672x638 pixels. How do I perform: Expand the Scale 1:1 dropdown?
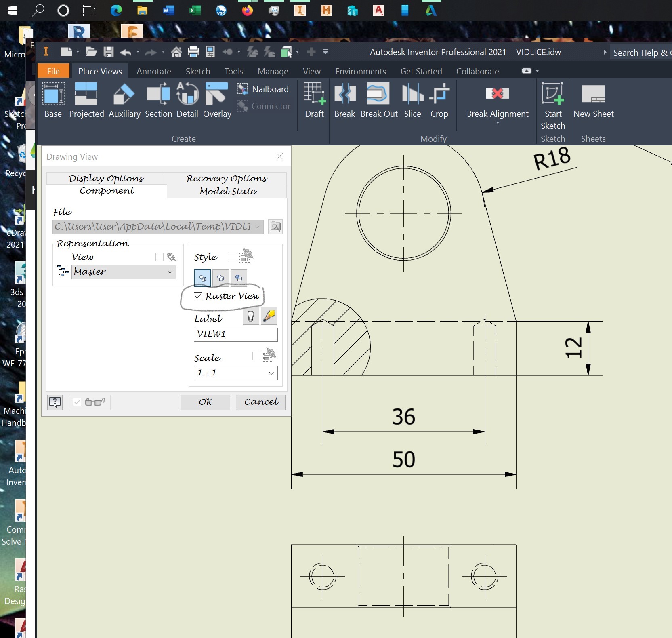point(271,373)
